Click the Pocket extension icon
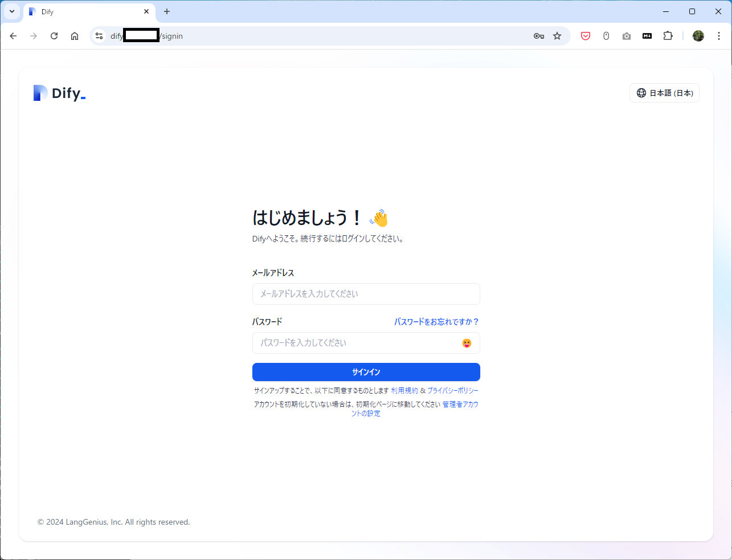 (x=586, y=36)
